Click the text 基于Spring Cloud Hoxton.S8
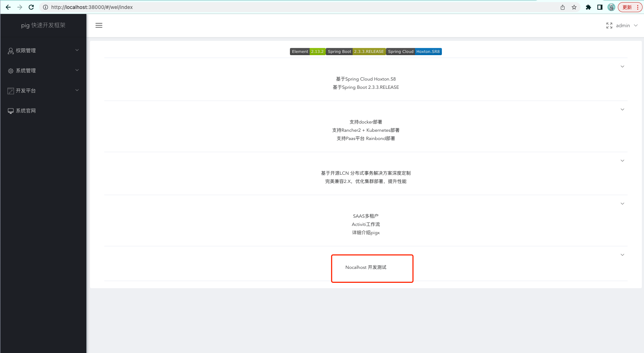The width and height of the screenshot is (644, 353). coord(366,79)
